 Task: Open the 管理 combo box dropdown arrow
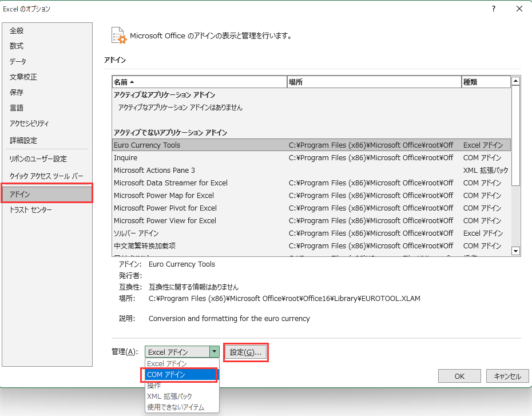215,351
